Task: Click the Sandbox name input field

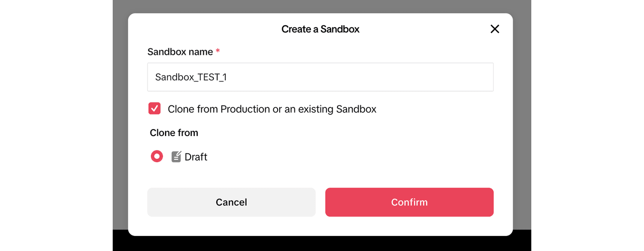Action: [x=320, y=77]
